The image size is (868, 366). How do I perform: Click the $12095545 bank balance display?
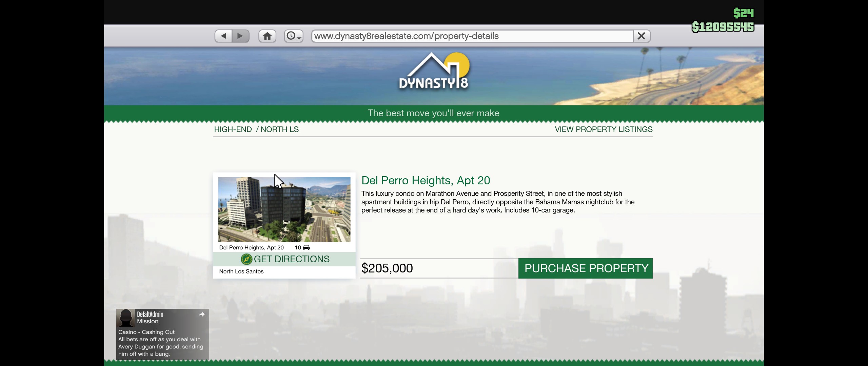723,27
